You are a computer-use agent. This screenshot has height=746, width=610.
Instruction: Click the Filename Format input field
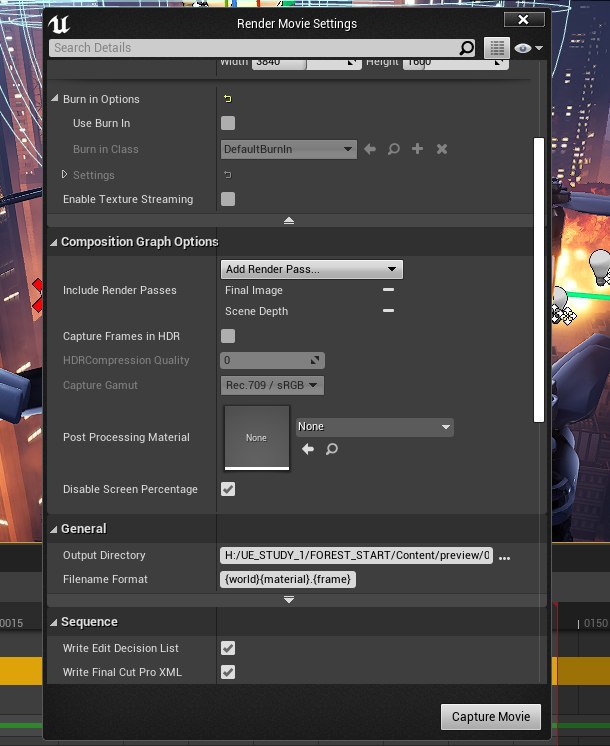pos(288,579)
